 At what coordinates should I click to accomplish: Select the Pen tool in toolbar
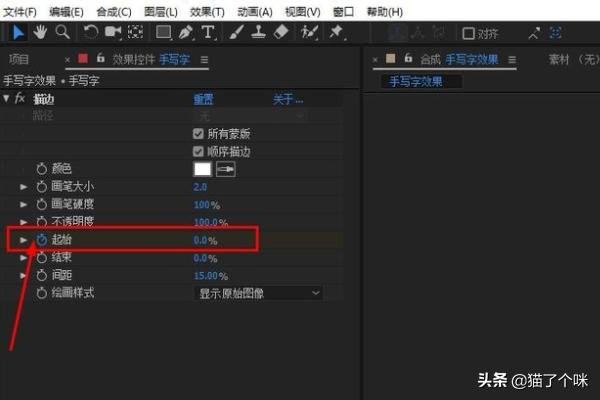tap(186, 32)
